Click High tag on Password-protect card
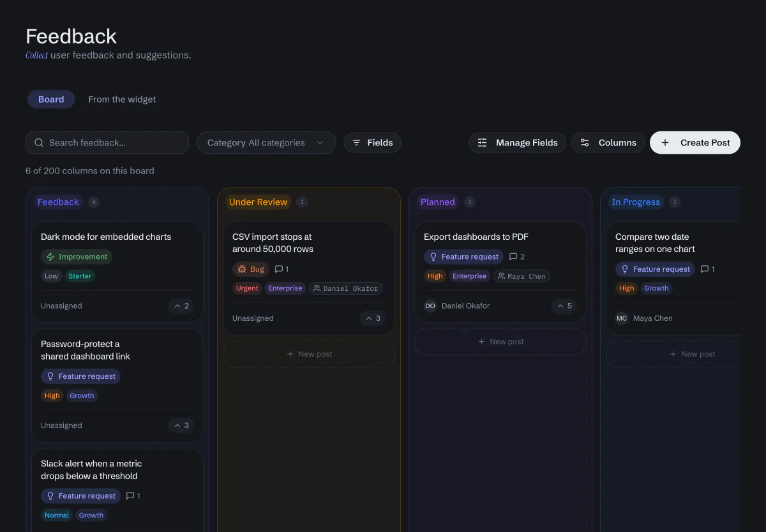 [52, 395]
